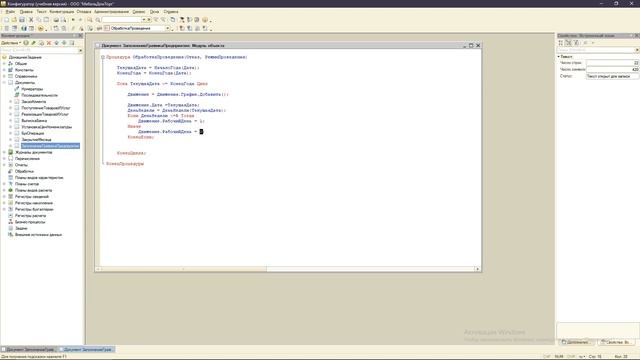The image size is (640, 360).
Task: Select Регистры накопления in the tree
Action: pos(34,203)
